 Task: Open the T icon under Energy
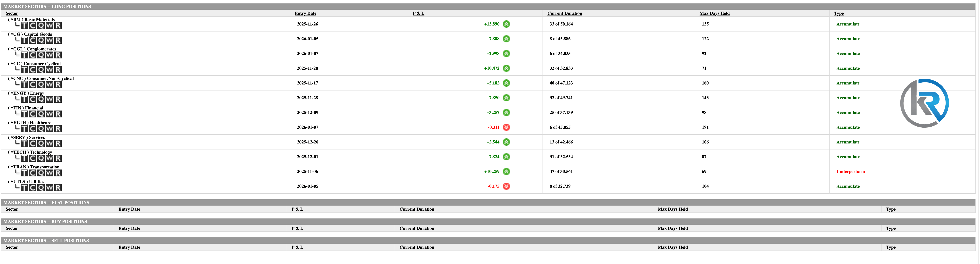[24, 99]
